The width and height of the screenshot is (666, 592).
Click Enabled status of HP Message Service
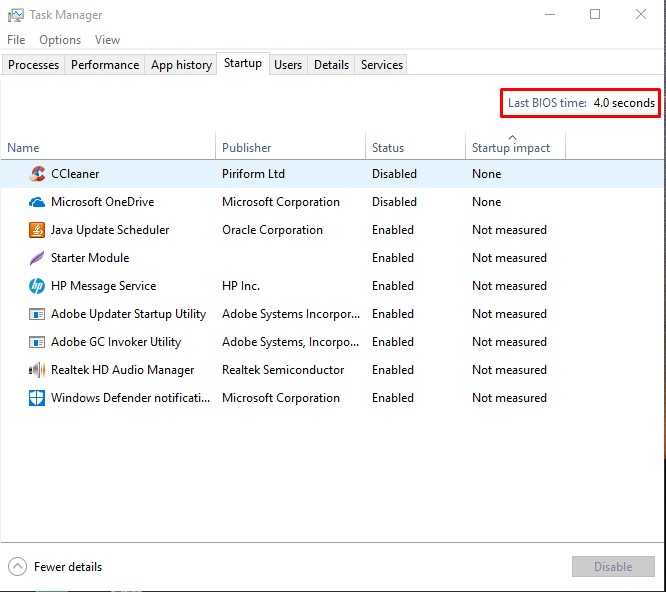click(393, 286)
